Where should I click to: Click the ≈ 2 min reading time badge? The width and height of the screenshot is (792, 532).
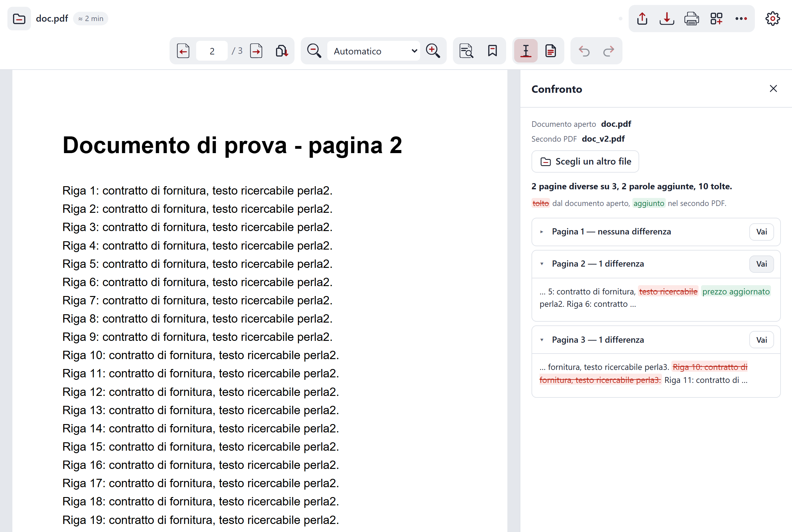coord(91,19)
